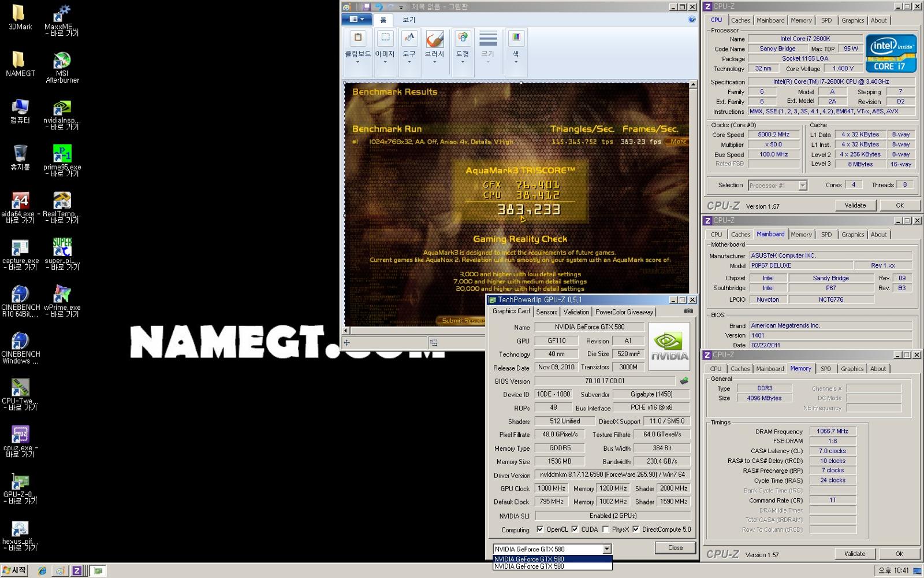The image size is (924, 578).
Task: Switch to the 보기 (View) tab in Paint
Action: point(409,20)
